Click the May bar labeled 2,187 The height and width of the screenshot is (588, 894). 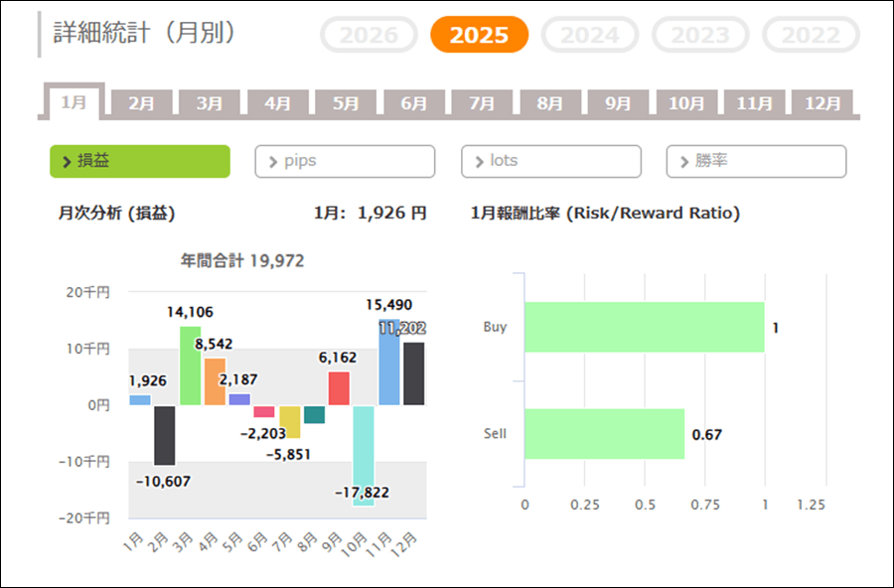[239, 399]
